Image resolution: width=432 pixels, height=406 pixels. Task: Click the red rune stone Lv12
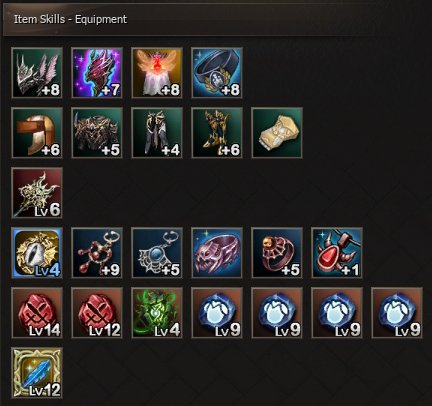(97, 313)
